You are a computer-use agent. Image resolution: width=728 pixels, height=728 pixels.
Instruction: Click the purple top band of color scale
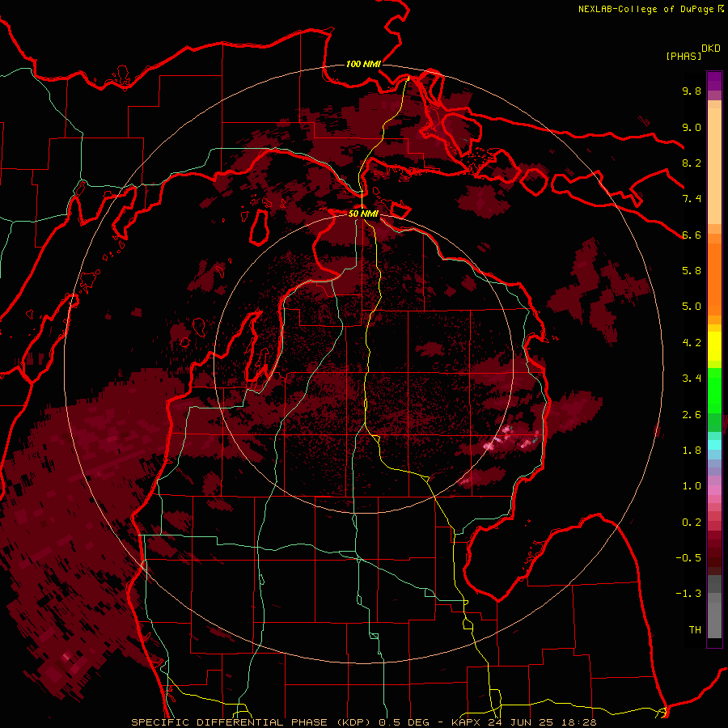714,81
